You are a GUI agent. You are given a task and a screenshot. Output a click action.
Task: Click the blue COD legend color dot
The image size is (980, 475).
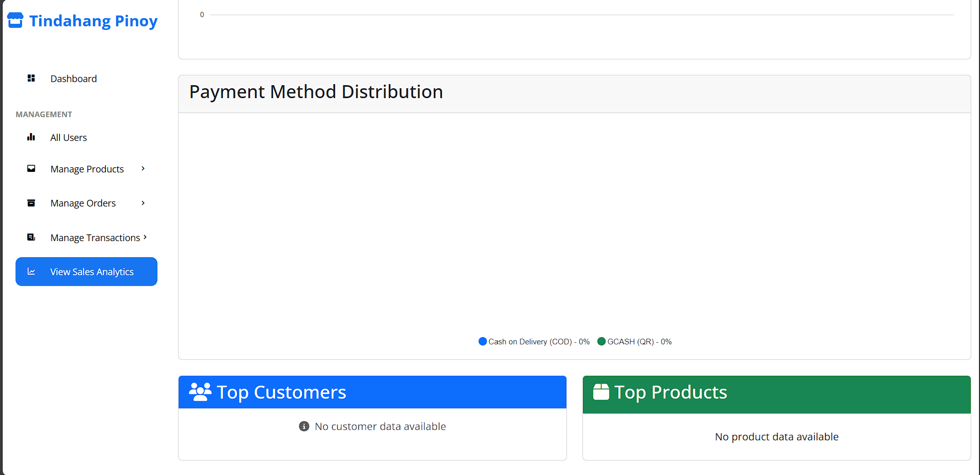point(483,341)
